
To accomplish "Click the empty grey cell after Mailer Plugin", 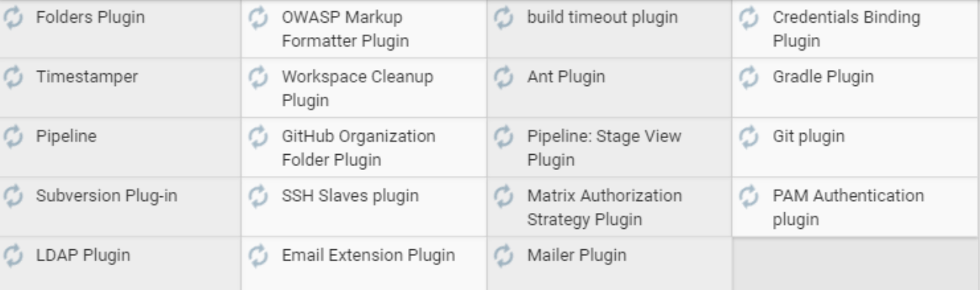I will 856,264.
